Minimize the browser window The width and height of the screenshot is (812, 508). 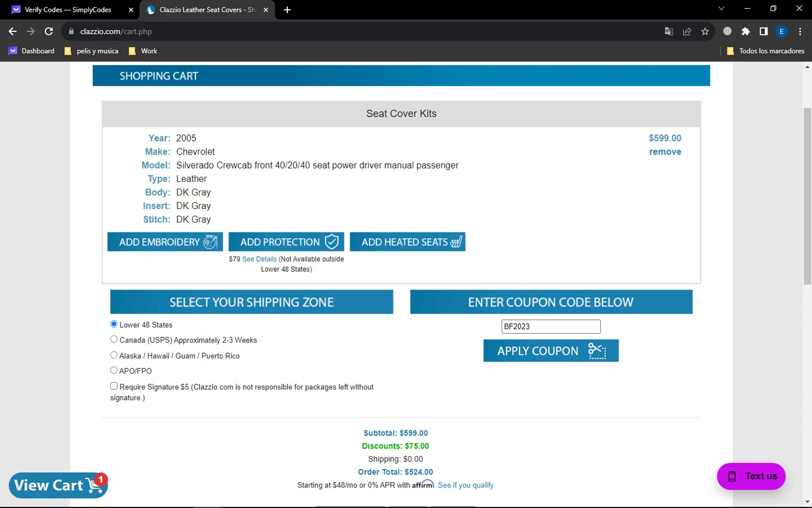point(748,9)
